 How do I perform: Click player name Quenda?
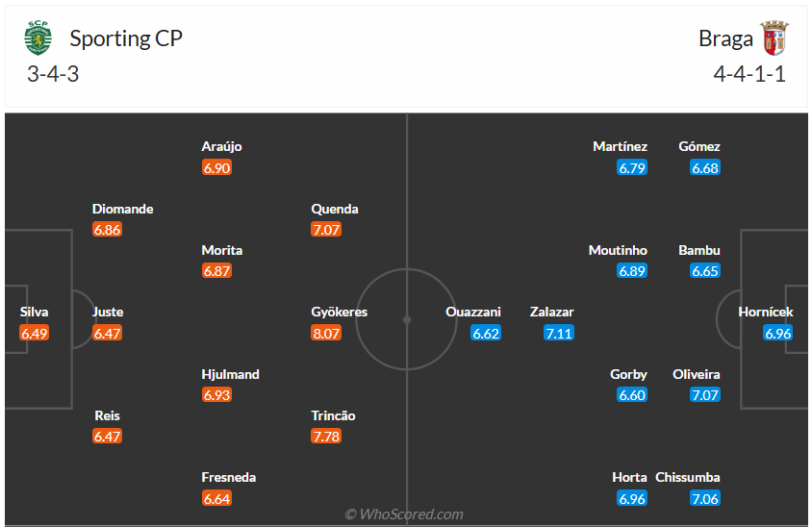(x=335, y=209)
